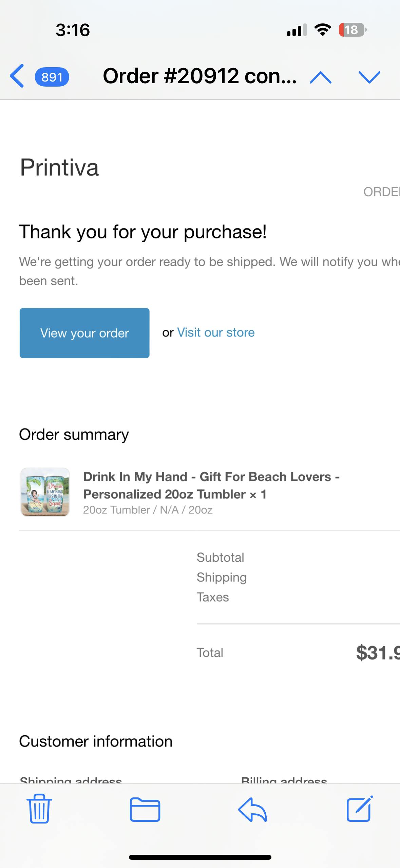400x868 pixels.
Task: Compose a new message with pencil icon
Action: point(360,809)
